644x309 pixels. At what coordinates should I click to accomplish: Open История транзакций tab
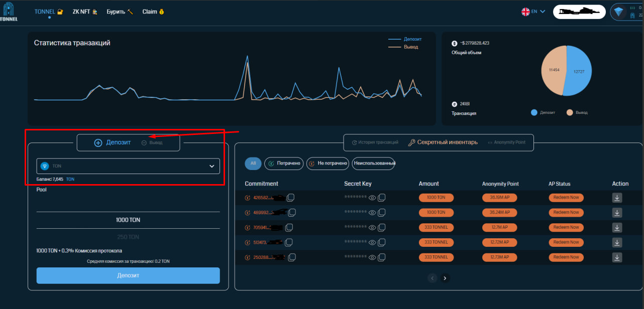[x=375, y=142]
